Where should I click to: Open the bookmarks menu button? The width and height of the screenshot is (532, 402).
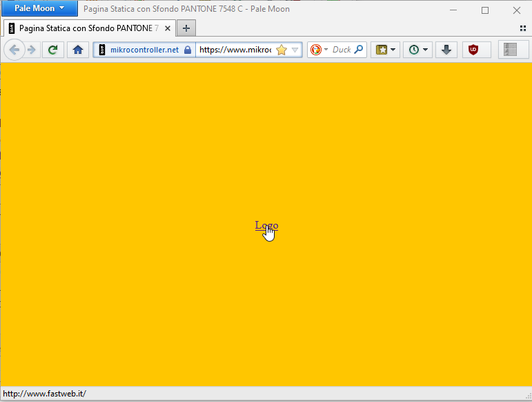pos(382,50)
